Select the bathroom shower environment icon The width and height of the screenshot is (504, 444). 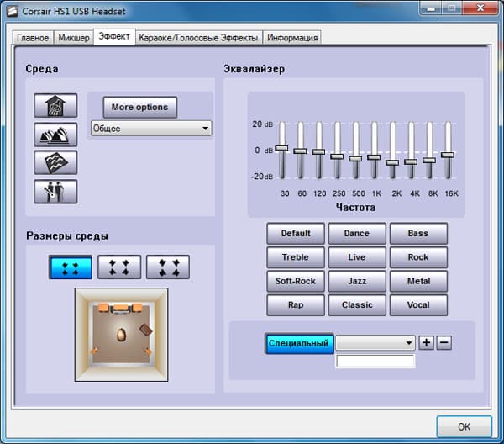(55, 105)
